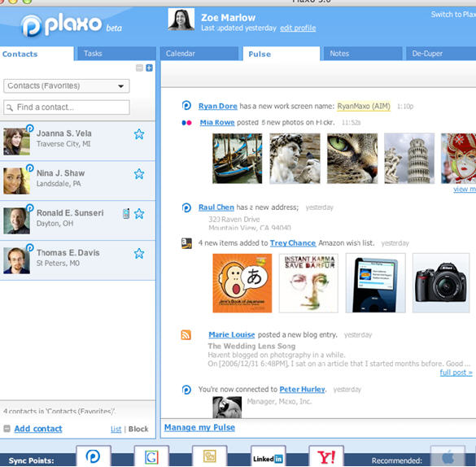Click Manage my Pulse link
This screenshot has width=476, height=467.
(199, 428)
